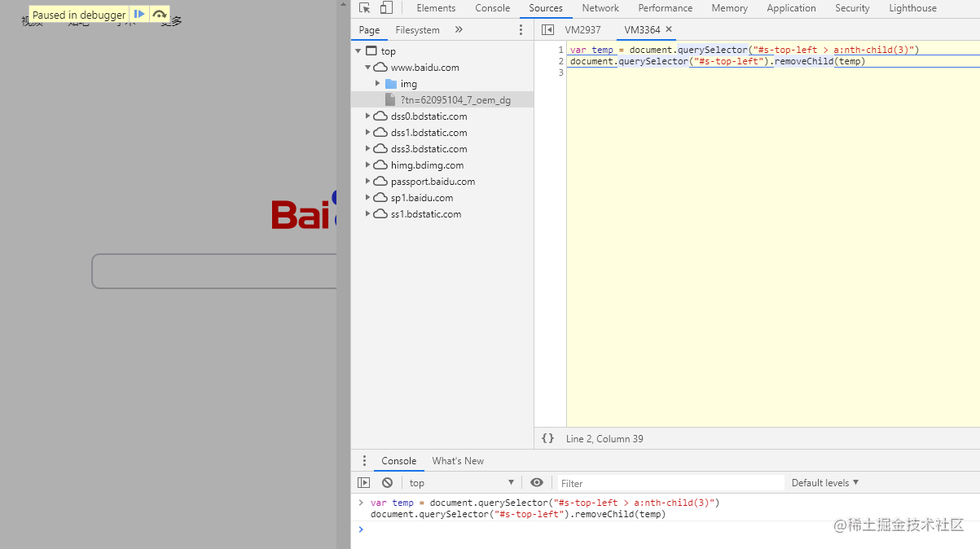Select the himg.bdimg.com domain label
980x549 pixels.
(427, 165)
